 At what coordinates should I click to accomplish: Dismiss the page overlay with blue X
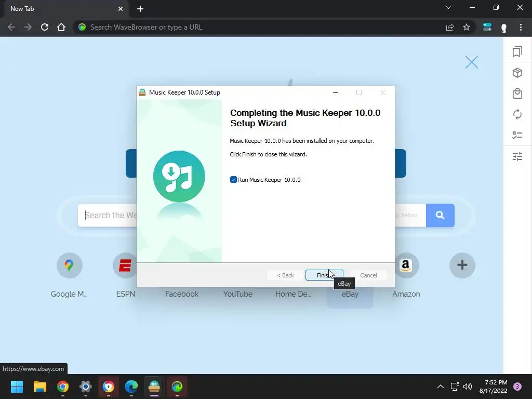[x=472, y=62]
